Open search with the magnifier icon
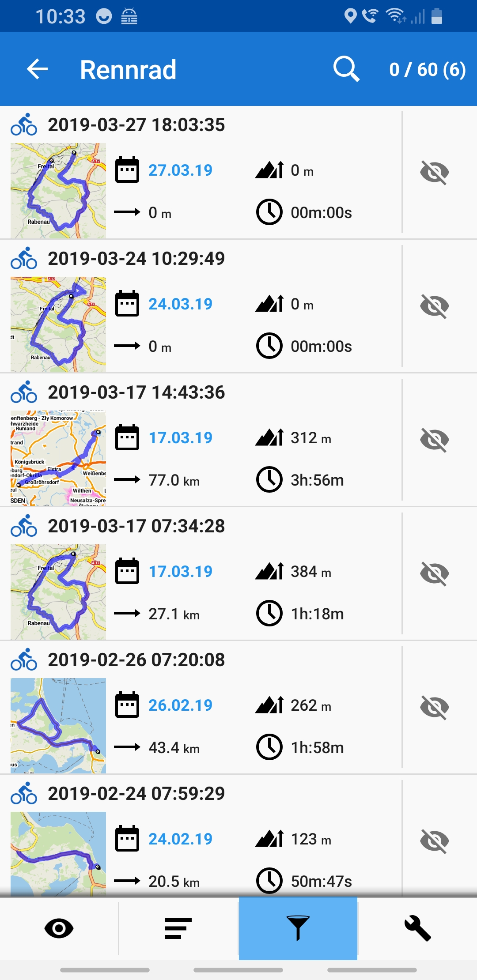Screen dimensions: 477x980 coord(346,69)
